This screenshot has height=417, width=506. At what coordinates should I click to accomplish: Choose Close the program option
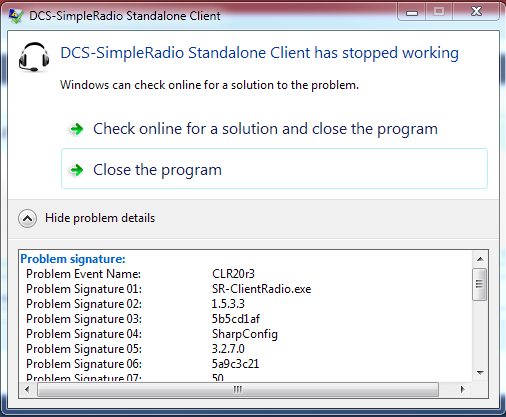[274, 169]
